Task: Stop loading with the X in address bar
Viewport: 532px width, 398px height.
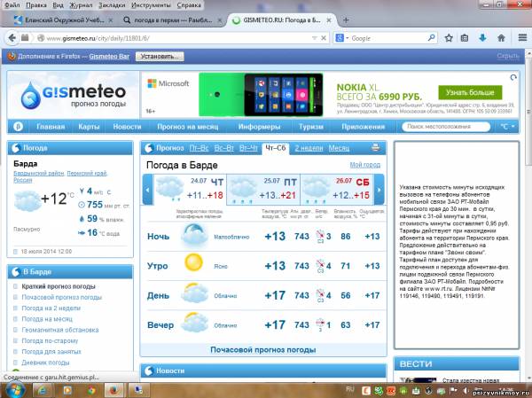Action: [x=324, y=38]
